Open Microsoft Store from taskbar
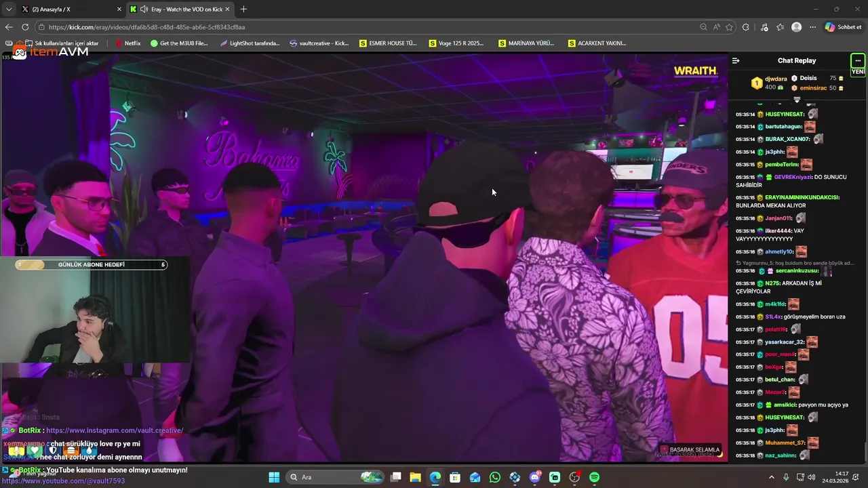 tap(455, 477)
